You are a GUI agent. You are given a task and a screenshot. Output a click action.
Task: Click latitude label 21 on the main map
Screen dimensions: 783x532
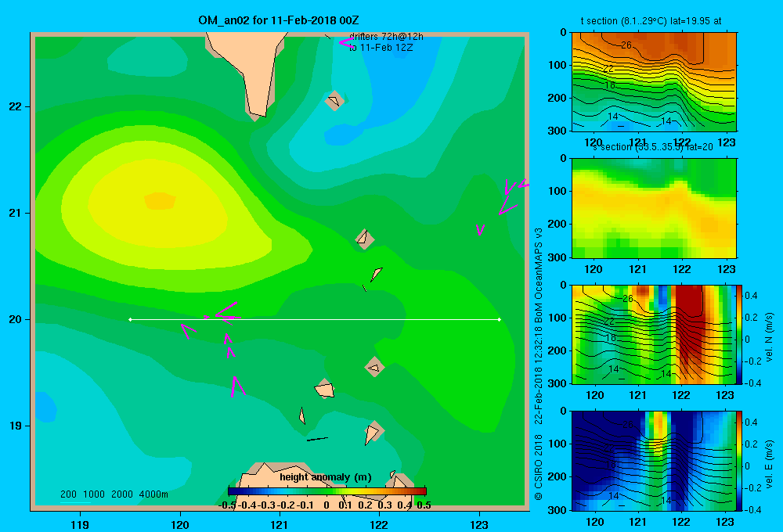tap(16, 213)
